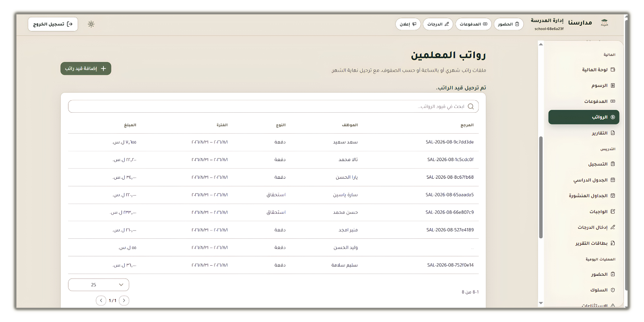Click employee name وليد الحسن
The height and width of the screenshot is (322, 644).
[x=346, y=248]
